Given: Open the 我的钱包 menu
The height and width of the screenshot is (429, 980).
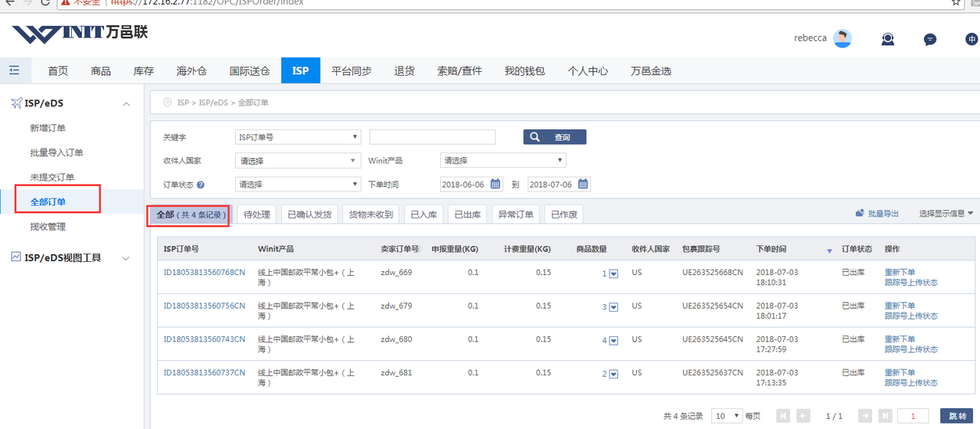Looking at the screenshot, I should (524, 70).
